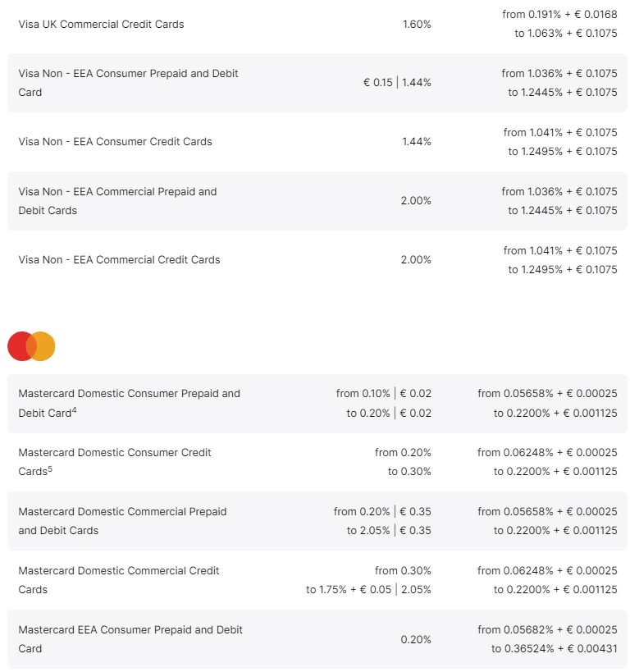Select Visa Non - EEA Consumer Prepaid and Debit row

pos(317,83)
